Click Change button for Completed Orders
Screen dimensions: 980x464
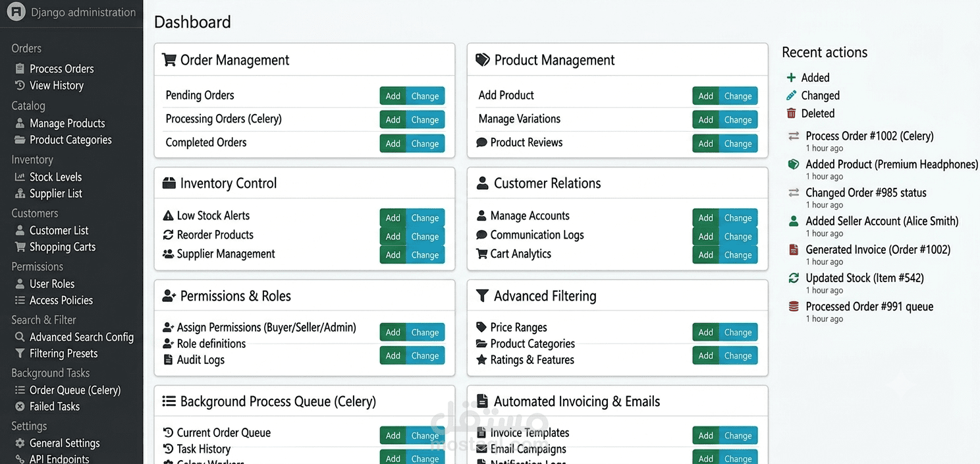click(x=425, y=143)
